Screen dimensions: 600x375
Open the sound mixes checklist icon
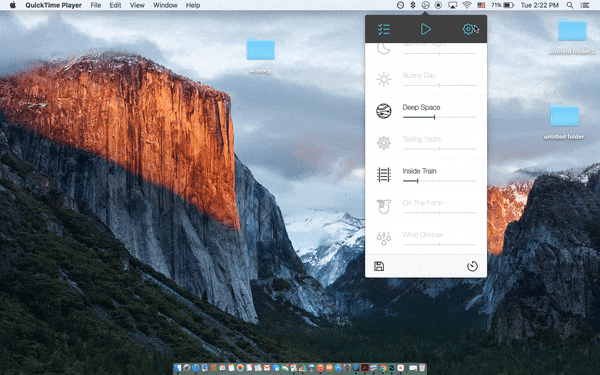pos(383,29)
